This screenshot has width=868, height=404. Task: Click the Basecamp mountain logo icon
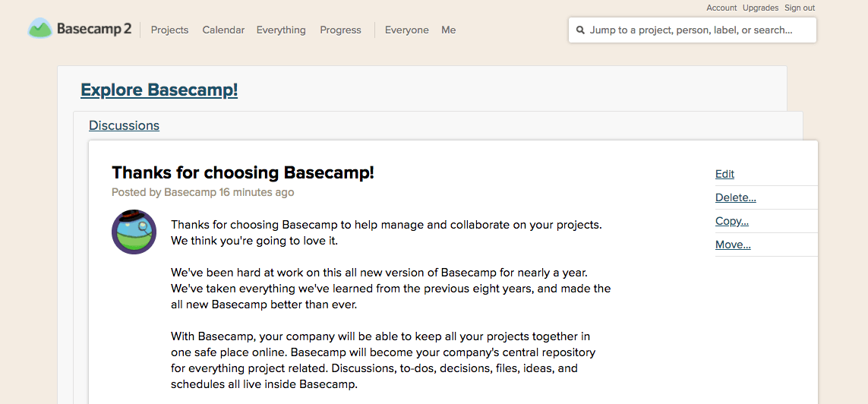39,29
